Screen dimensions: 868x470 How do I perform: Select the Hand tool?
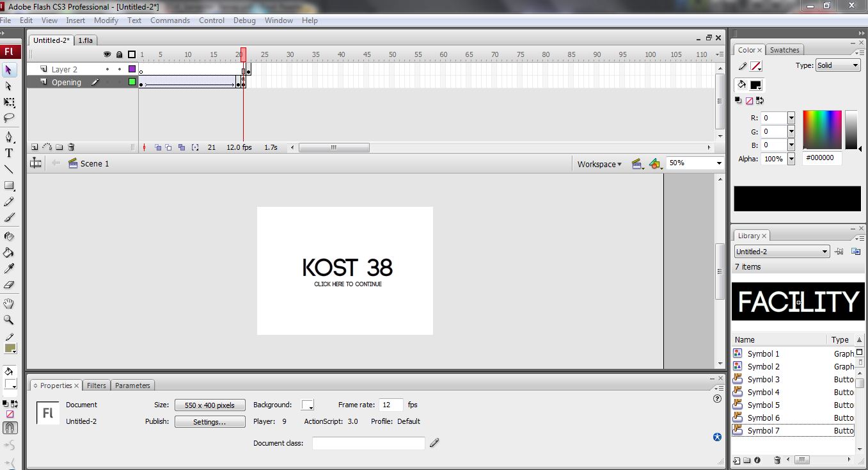(9, 304)
